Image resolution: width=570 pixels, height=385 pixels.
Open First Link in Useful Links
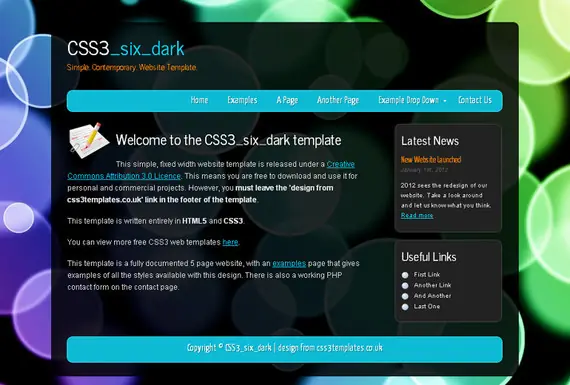[427, 274]
